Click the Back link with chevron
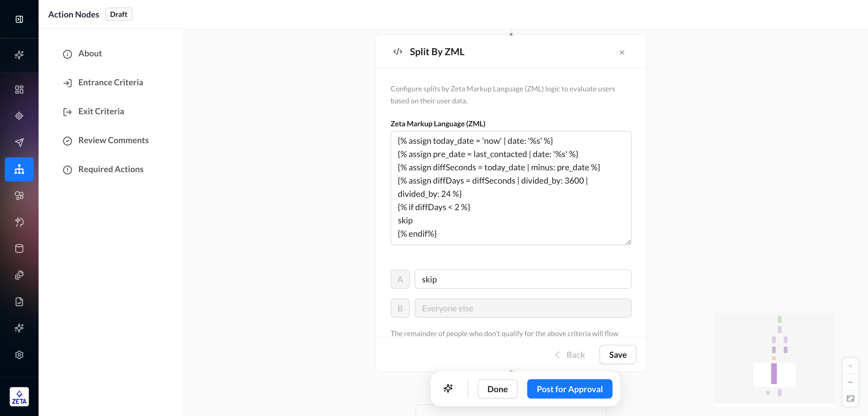This screenshot has height=416, width=868. pyautogui.click(x=570, y=355)
